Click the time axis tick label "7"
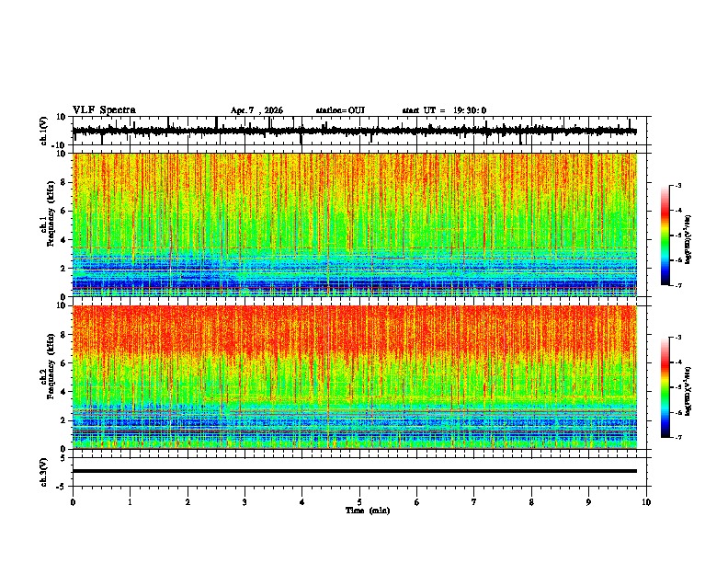Screen dimensions: 728x563 [474, 502]
